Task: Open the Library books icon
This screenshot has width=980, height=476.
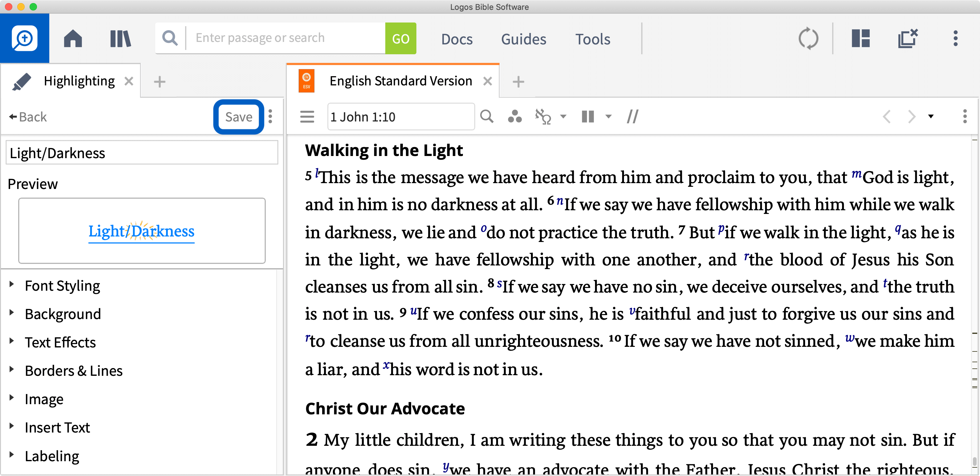Action: [x=121, y=39]
